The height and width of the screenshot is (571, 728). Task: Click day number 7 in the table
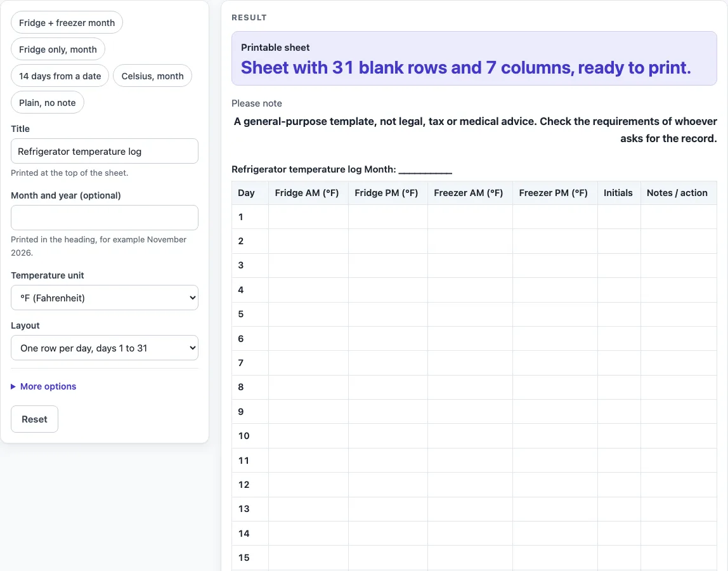point(240,363)
